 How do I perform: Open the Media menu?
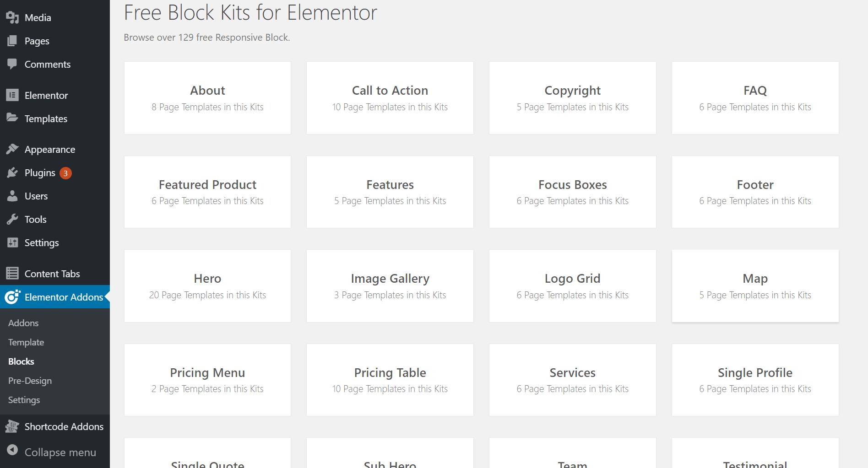click(55, 17)
